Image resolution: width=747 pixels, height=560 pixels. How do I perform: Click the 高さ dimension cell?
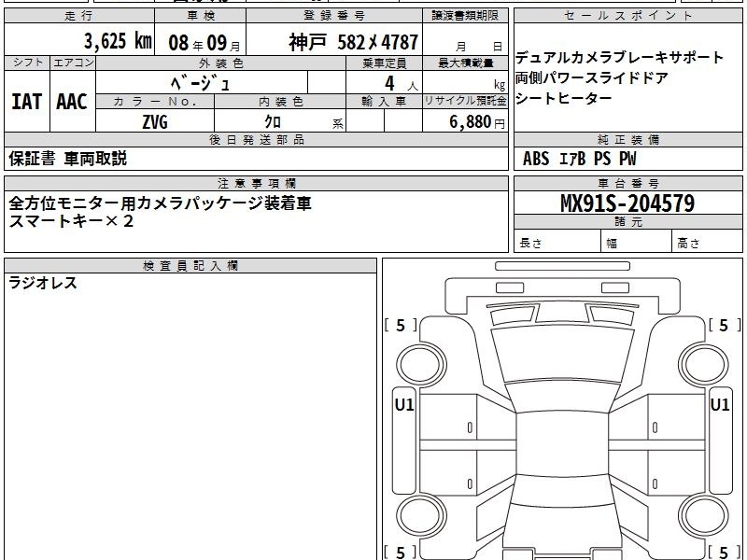[x=708, y=241]
